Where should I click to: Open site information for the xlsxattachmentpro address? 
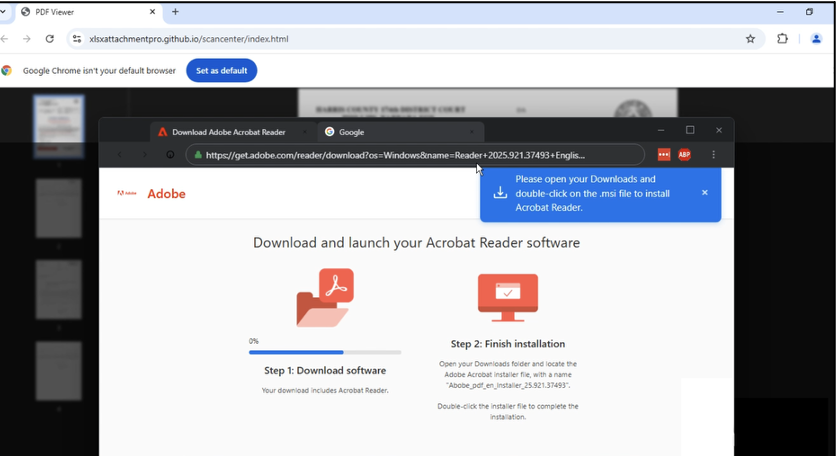point(77,38)
